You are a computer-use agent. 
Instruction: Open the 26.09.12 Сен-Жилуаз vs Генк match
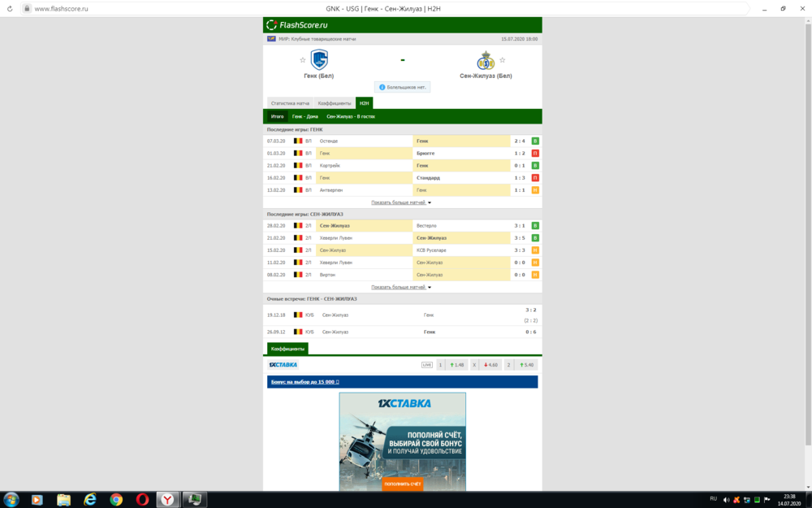[x=403, y=332]
